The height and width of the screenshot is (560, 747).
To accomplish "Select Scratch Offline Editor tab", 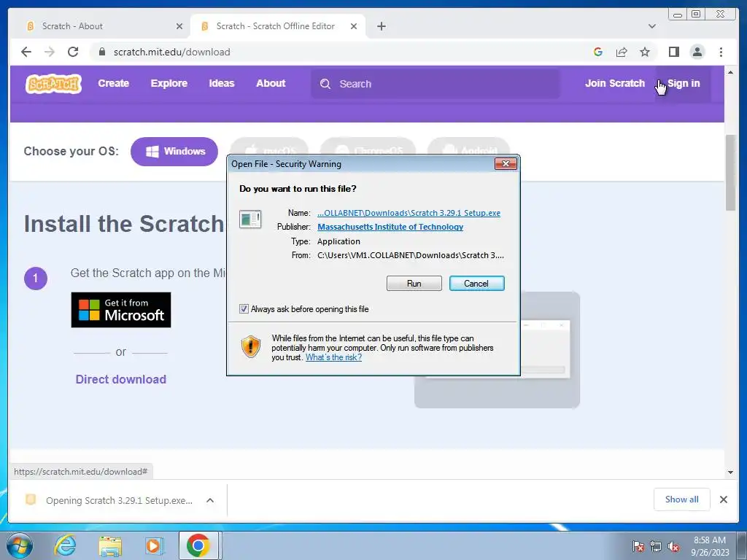I will tap(278, 26).
